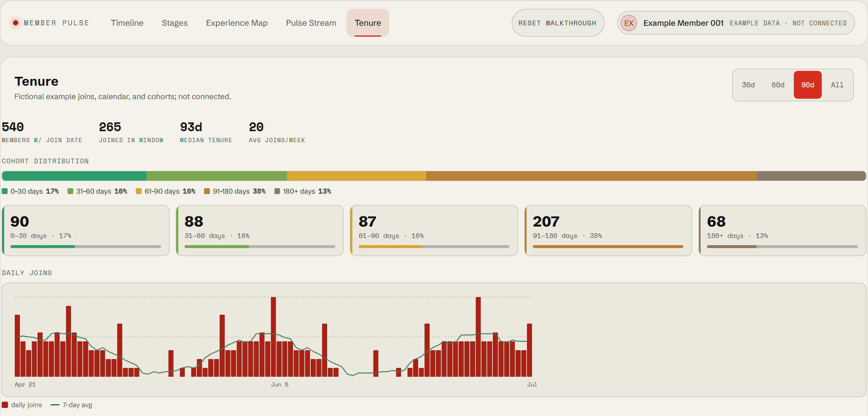
Task: Click the 540 members w/ join date stat
Action: pyautogui.click(x=42, y=132)
